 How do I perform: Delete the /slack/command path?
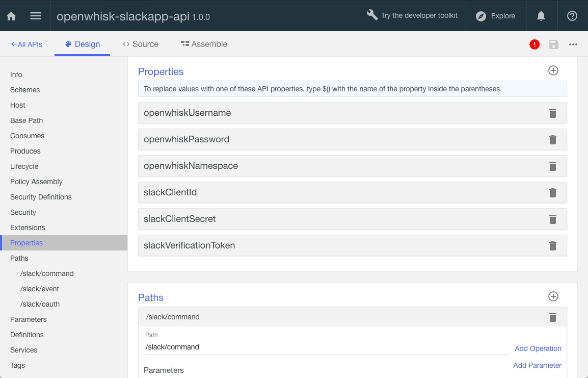552,317
